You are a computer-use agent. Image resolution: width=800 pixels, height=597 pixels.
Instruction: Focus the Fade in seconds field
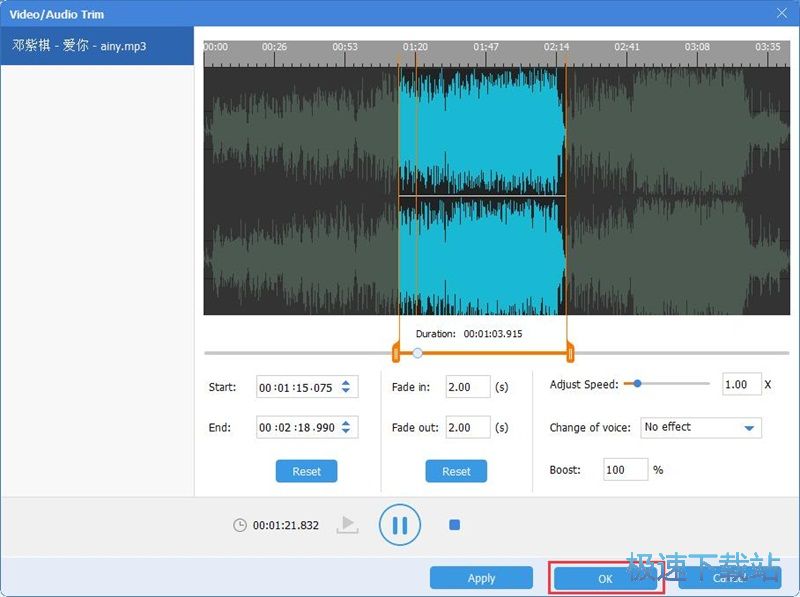468,387
